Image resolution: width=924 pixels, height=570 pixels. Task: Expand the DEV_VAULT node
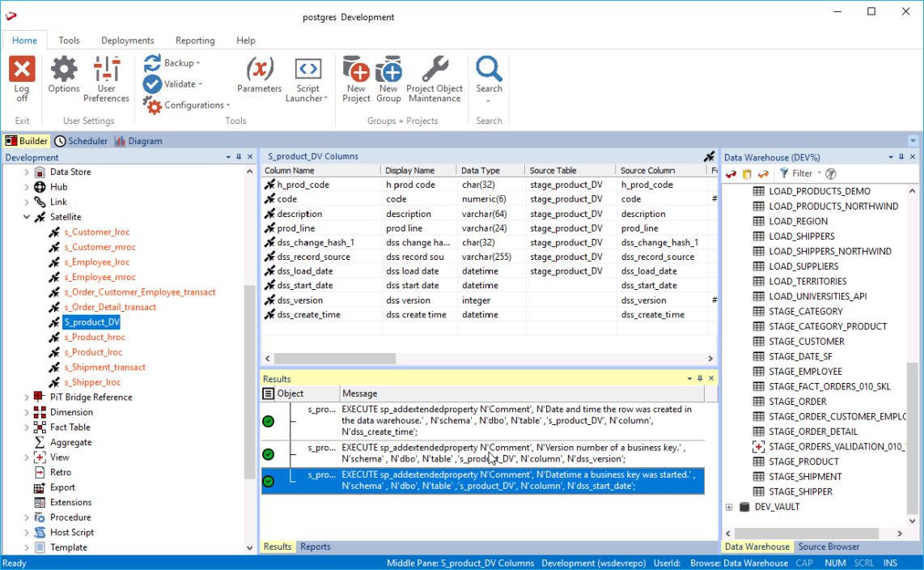pos(729,507)
